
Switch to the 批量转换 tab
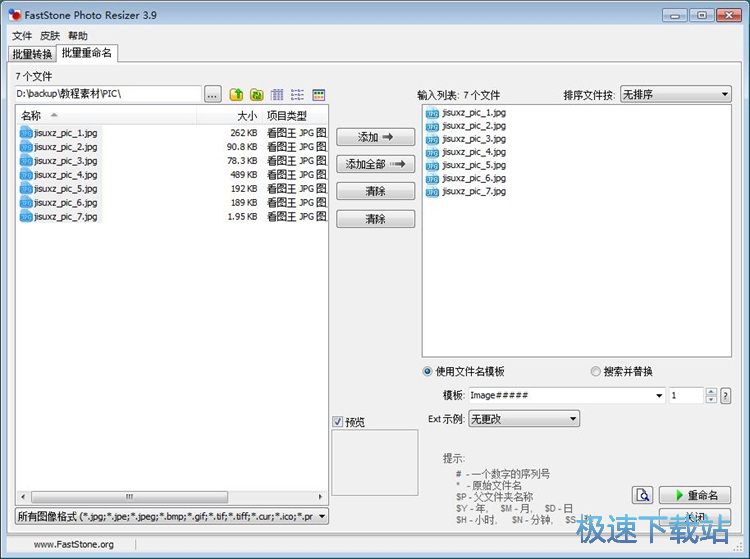[32, 54]
